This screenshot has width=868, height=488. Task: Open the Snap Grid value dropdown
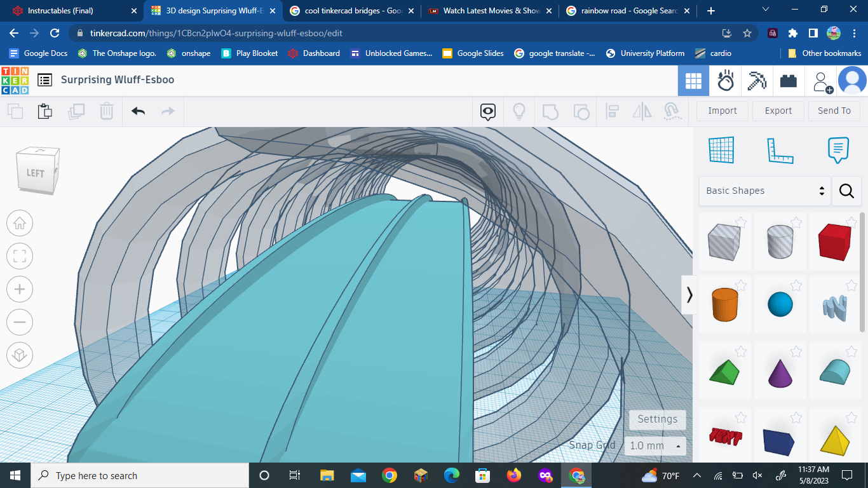tap(656, 445)
